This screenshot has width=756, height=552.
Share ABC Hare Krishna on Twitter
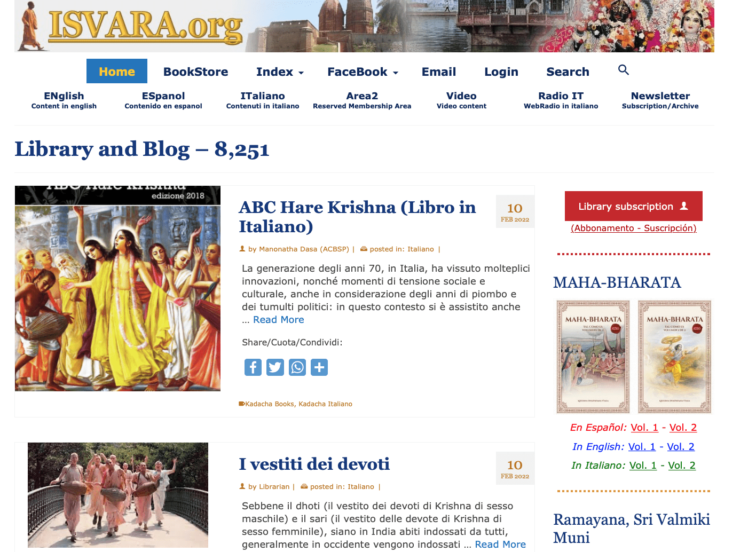pyautogui.click(x=275, y=367)
